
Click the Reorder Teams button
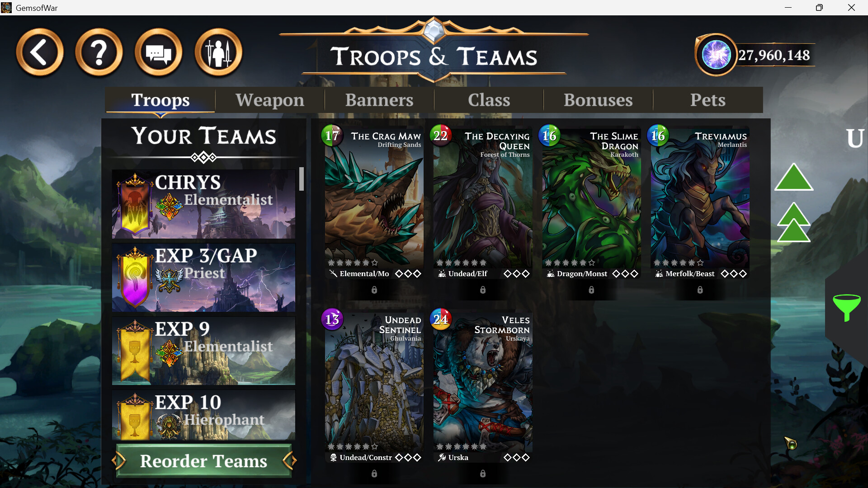coord(203,461)
